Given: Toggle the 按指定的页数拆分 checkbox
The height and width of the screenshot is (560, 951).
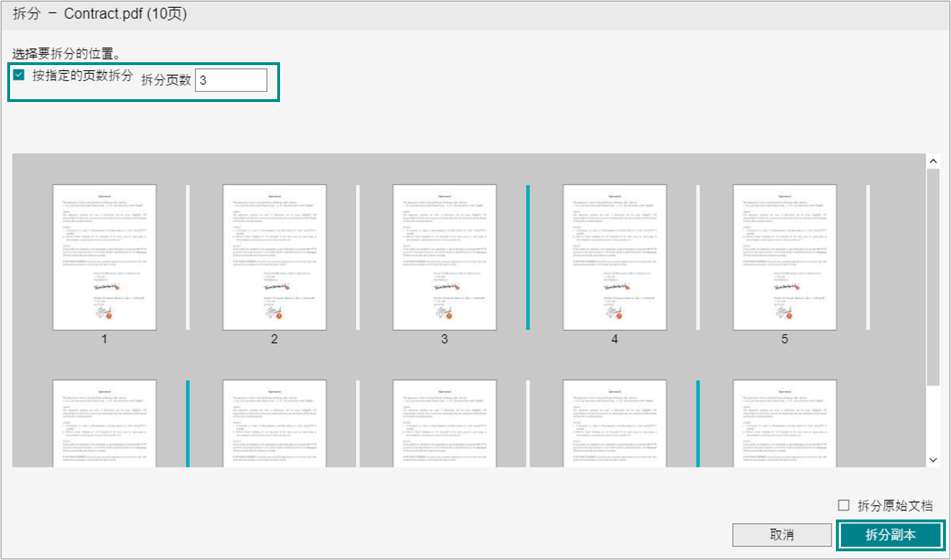Looking at the screenshot, I should tap(19, 75).
